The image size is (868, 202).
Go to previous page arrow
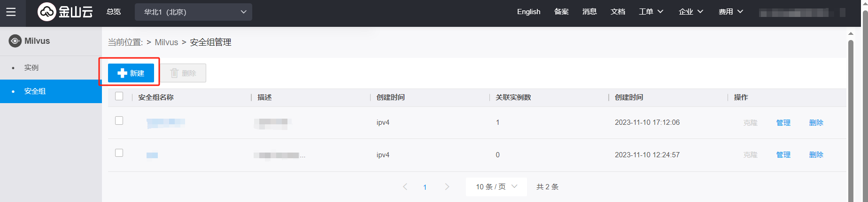(x=405, y=187)
